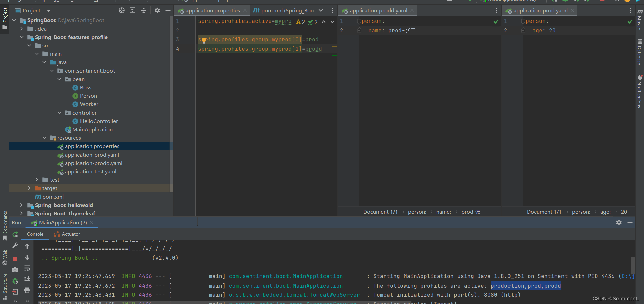Jump up the stack trace using up arrow

coord(27,246)
